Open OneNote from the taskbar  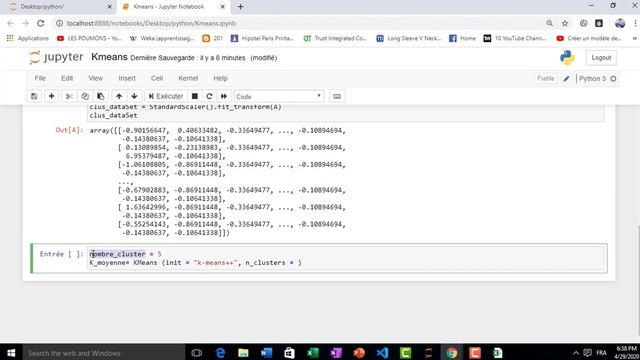point(336,353)
